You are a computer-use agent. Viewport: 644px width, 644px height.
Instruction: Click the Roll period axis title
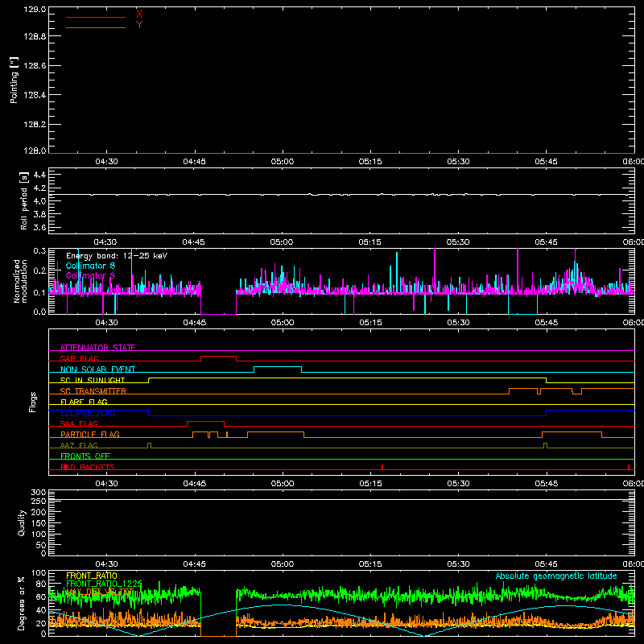pos(23,200)
